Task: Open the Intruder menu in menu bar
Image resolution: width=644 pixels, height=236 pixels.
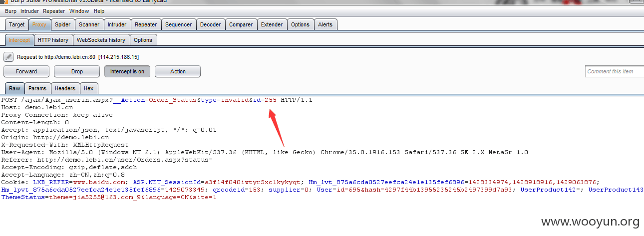Action: pos(29,11)
